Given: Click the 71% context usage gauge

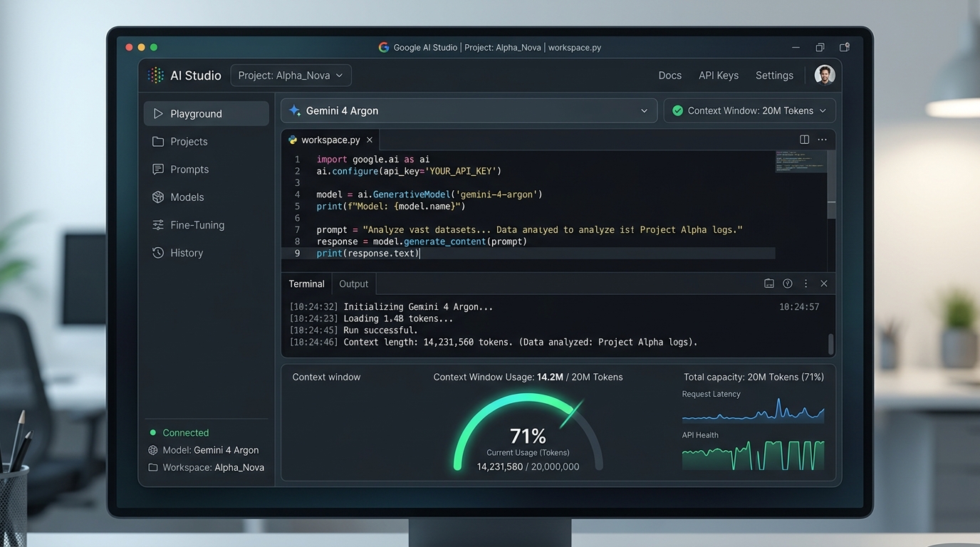Looking at the screenshot, I should click(x=528, y=432).
